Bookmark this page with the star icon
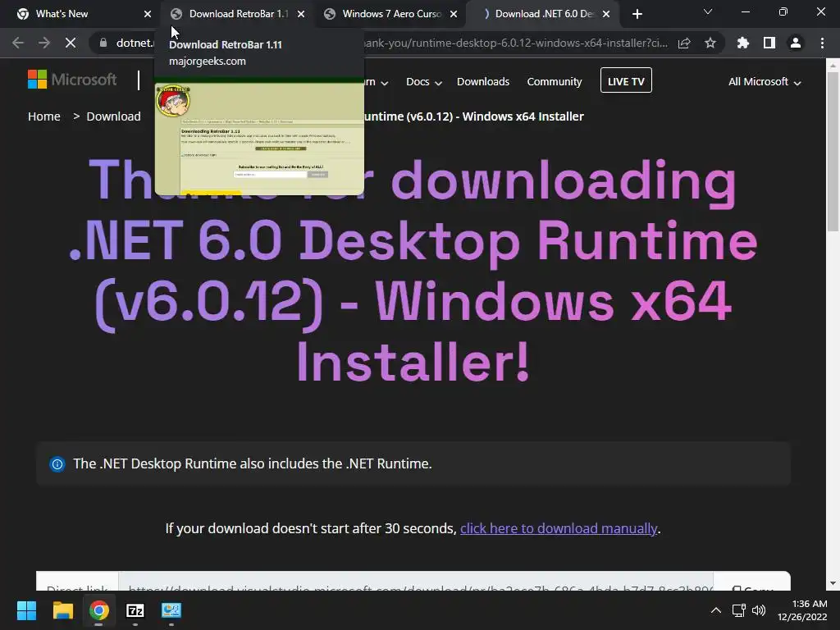 click(x=710, y=43)
